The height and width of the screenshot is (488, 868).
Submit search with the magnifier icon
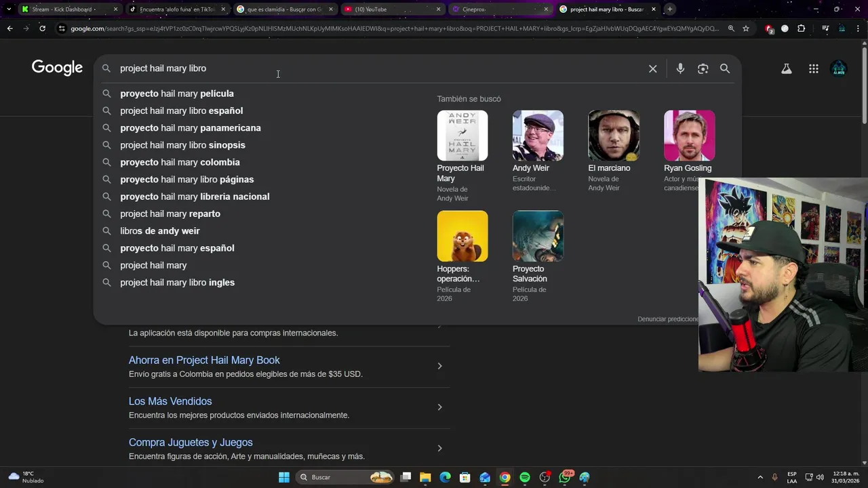725,68
